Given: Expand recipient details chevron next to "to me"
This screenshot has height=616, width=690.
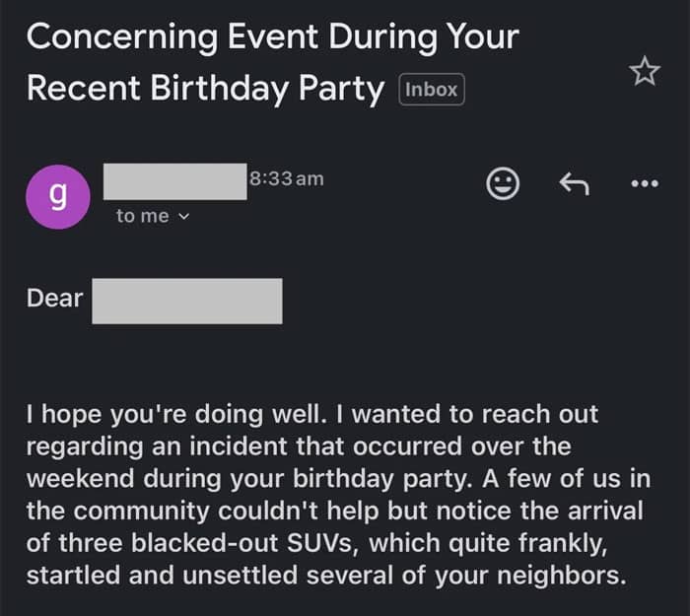Looking at the screenshot, I should [x=184, y=217].
